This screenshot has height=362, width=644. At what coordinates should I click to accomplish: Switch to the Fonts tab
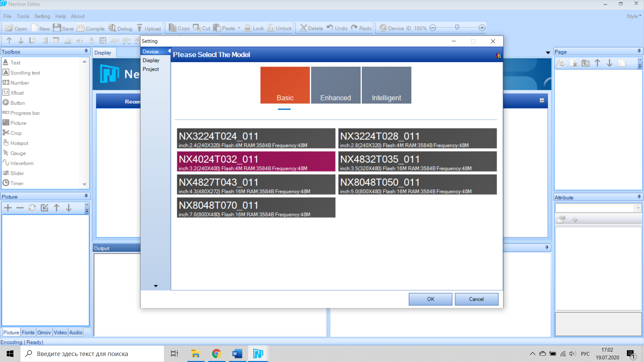(x=28, y=333)
